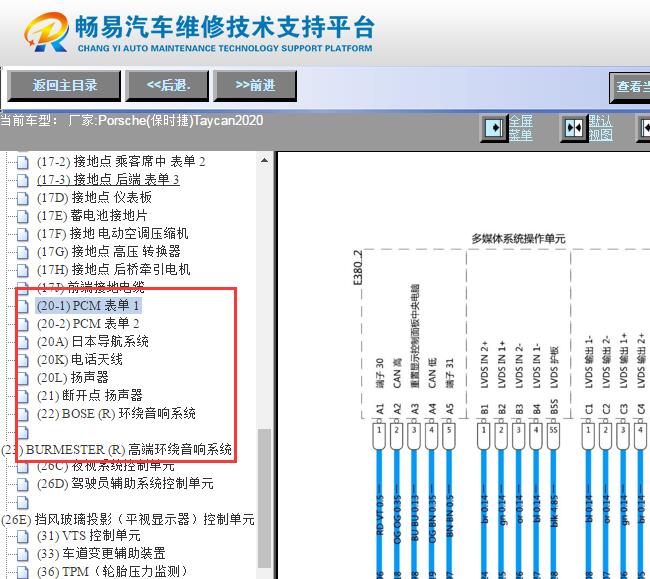This screenshot has width=650, height=579.
Task: Click the full-screen menu icon
Action: tap(494, 129)
